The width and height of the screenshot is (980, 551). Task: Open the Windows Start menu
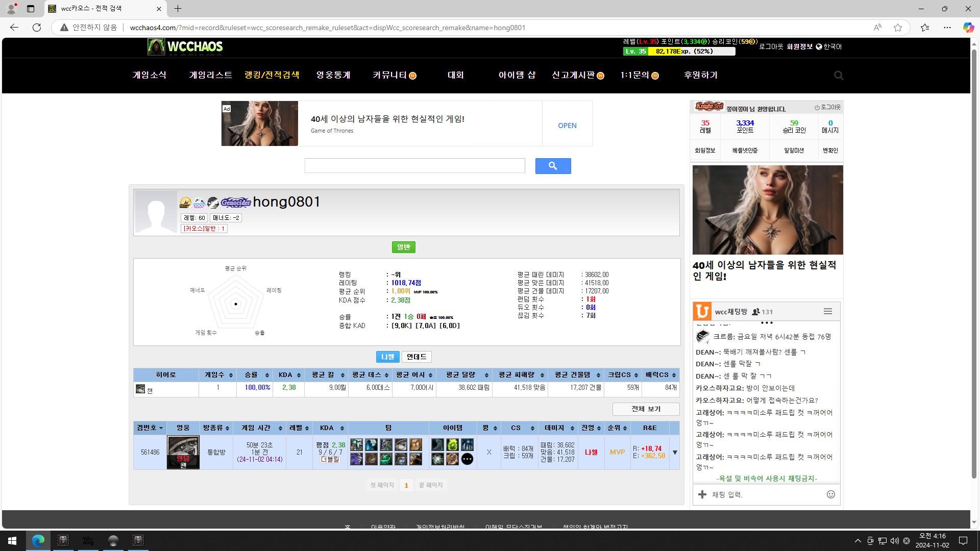[x=13, y=540]
